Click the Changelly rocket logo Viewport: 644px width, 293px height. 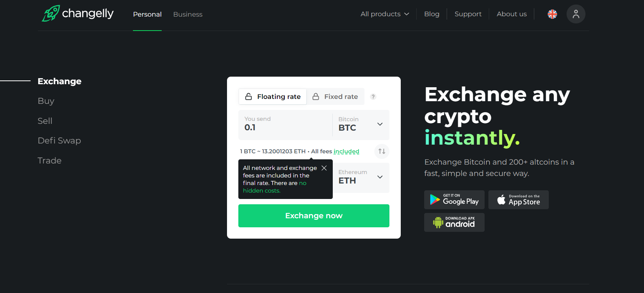tap(51, 14)
